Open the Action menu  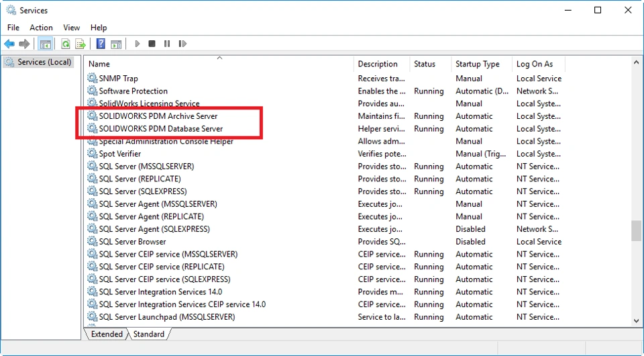click(41, 28)
